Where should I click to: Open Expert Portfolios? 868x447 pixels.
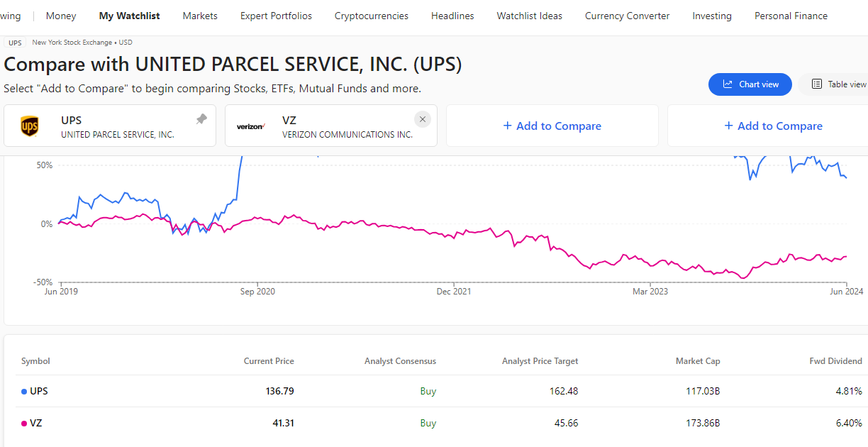276,16
